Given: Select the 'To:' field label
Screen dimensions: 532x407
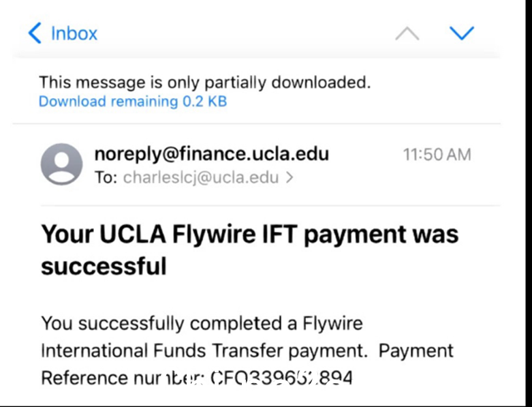Looking at the screenshot, I should [x=106, y=177].
